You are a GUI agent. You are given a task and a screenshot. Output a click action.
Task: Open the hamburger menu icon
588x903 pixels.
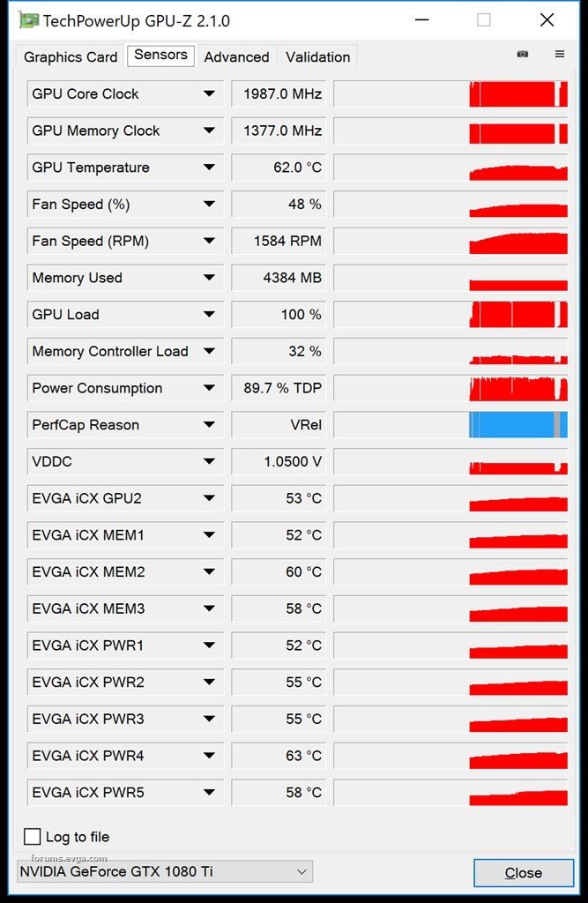[x=559, y=55]
